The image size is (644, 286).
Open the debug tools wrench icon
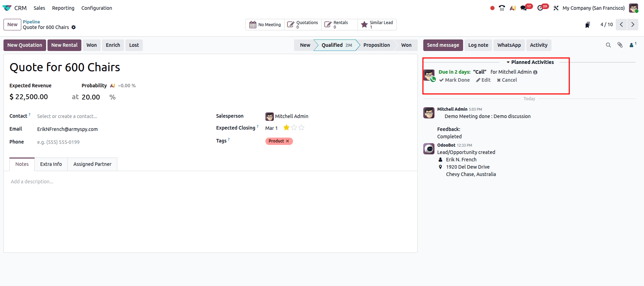click(x=556, y=8)
